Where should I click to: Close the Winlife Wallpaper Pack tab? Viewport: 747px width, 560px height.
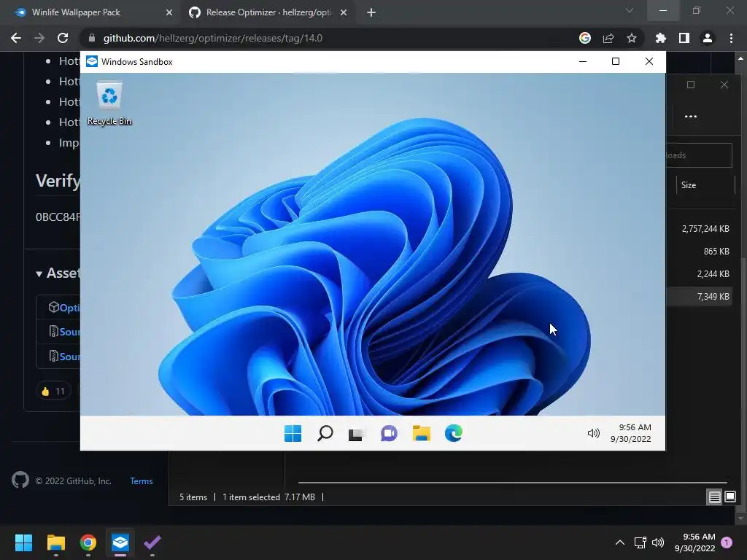[169, 12]
